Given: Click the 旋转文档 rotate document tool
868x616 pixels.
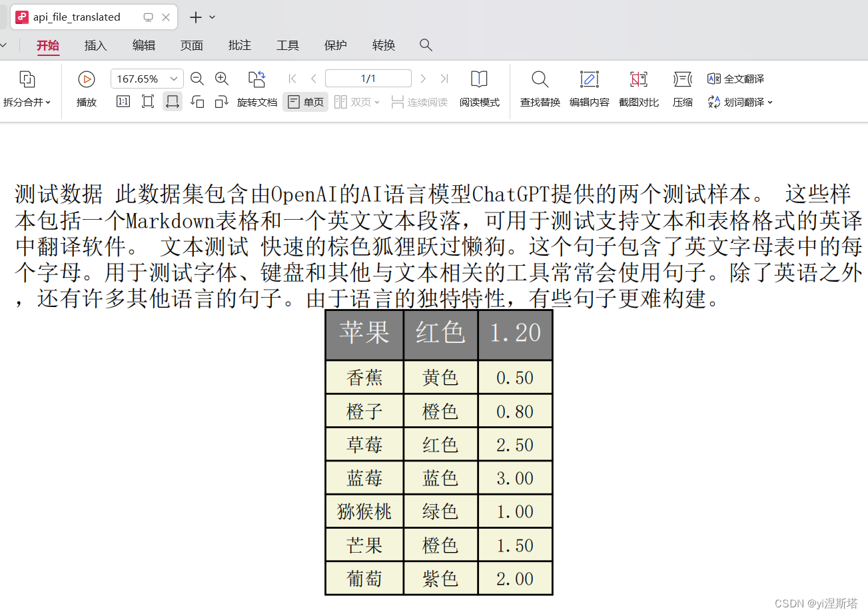Looking at the screenshot, I should coord(257,89).
